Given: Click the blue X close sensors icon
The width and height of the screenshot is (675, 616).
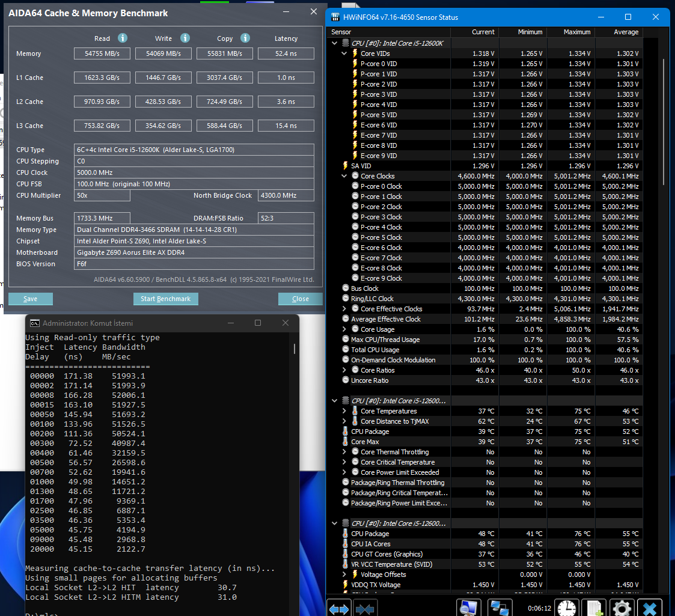Looking at the screenshot, I should pyautogui.click(x=649, y=608).
